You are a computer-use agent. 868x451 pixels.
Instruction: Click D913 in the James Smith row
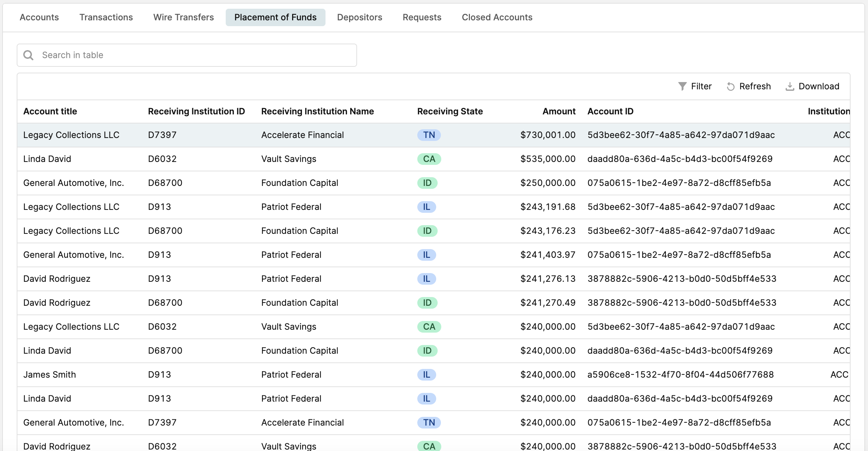coord(159,375)
